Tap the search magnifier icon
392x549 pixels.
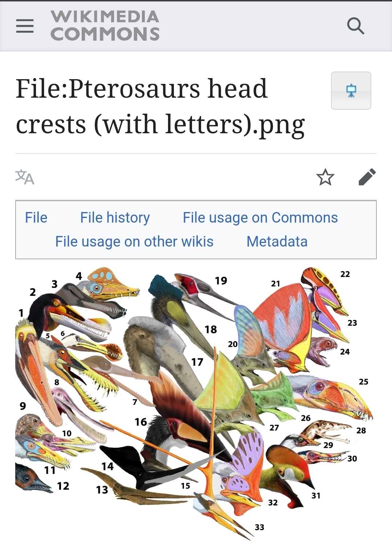(x=355, y=26)
